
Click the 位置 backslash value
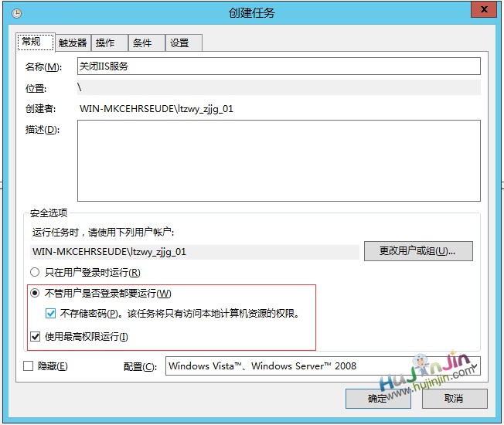(80, 87)
